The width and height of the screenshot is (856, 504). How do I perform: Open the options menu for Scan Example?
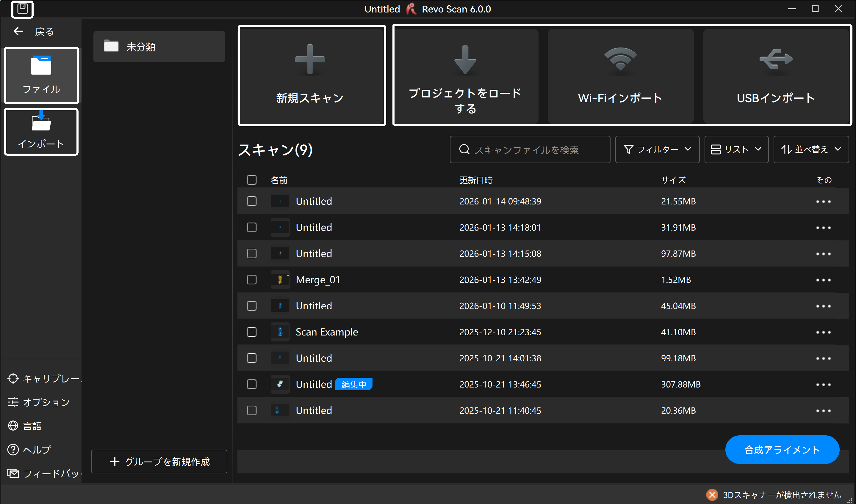coord(824,332)
